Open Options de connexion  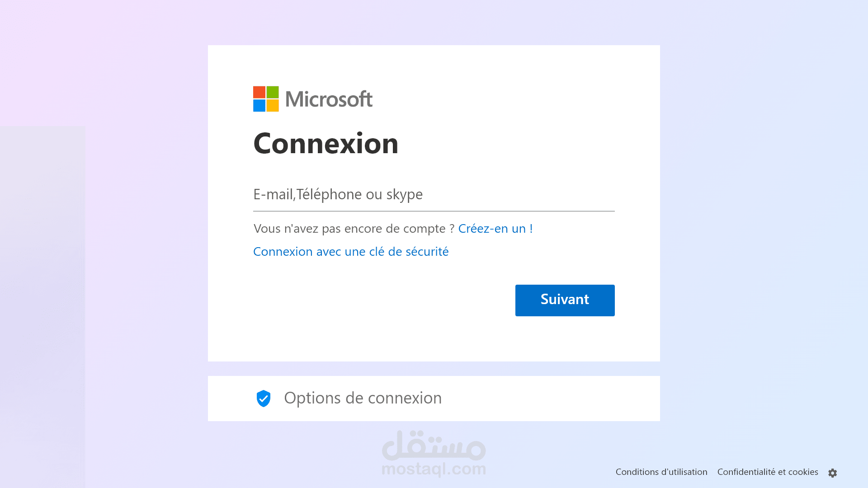[363, 398]
